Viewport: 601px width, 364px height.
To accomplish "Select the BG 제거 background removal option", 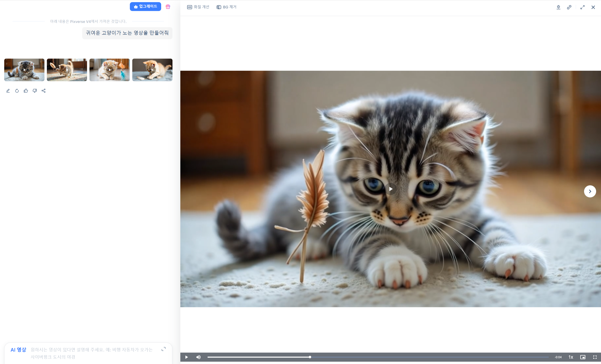I will click(x=226, y=7).
